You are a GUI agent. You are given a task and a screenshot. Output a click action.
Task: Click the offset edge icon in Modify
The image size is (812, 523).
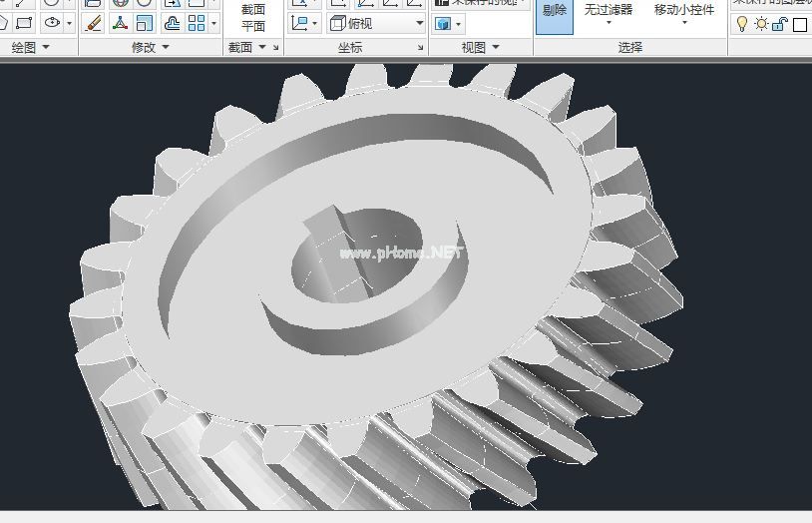click(x=172, y=22)
